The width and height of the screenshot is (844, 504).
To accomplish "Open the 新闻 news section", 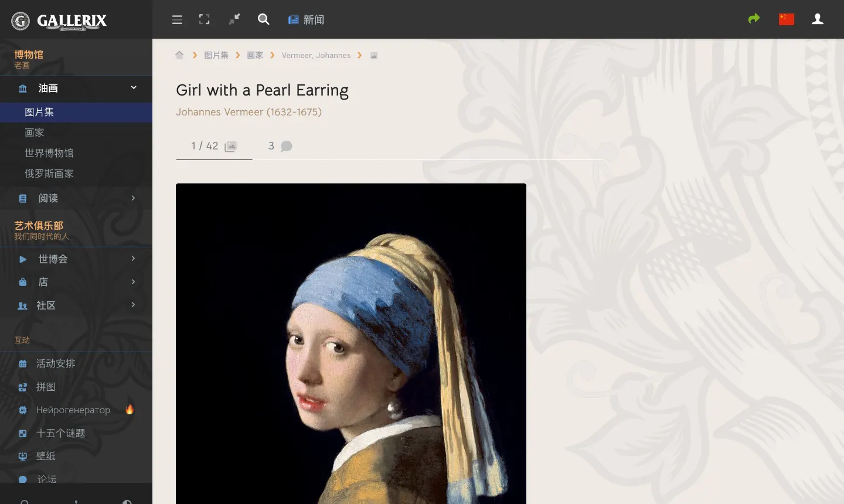I will pyautogui.click(x=306, y=20).
